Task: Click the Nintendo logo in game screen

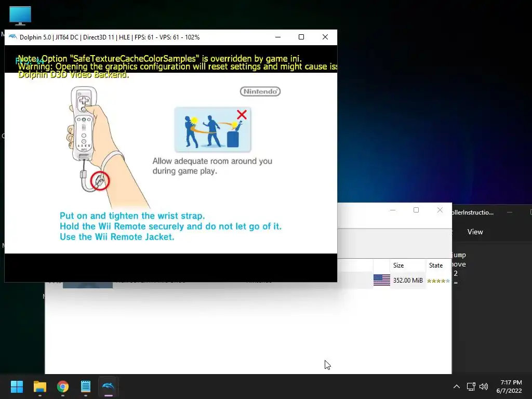Action: tap(260, 91)
